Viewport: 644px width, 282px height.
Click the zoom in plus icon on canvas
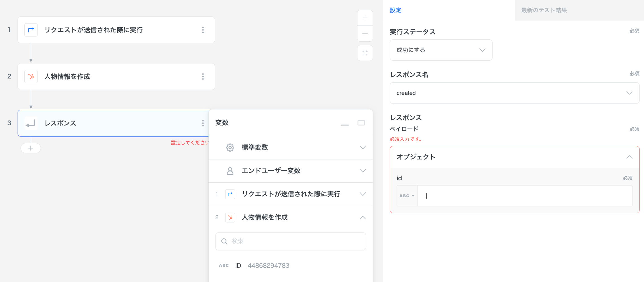tap(365, 18)
